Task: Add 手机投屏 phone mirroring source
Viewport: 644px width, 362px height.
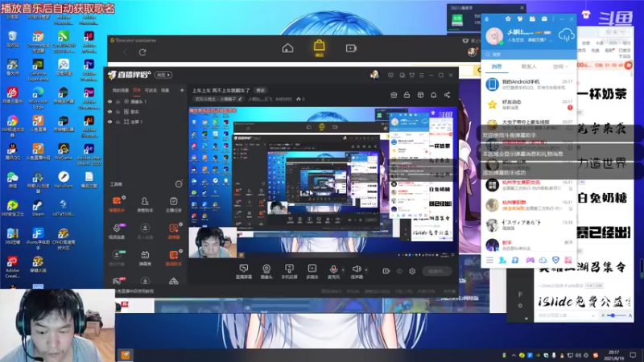Action: click(x=289, y=272)
